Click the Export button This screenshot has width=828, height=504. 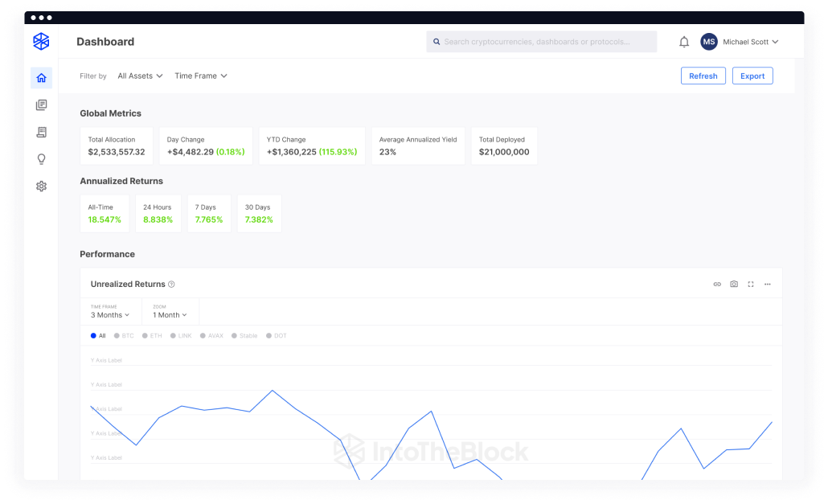[x=752, y=76]
